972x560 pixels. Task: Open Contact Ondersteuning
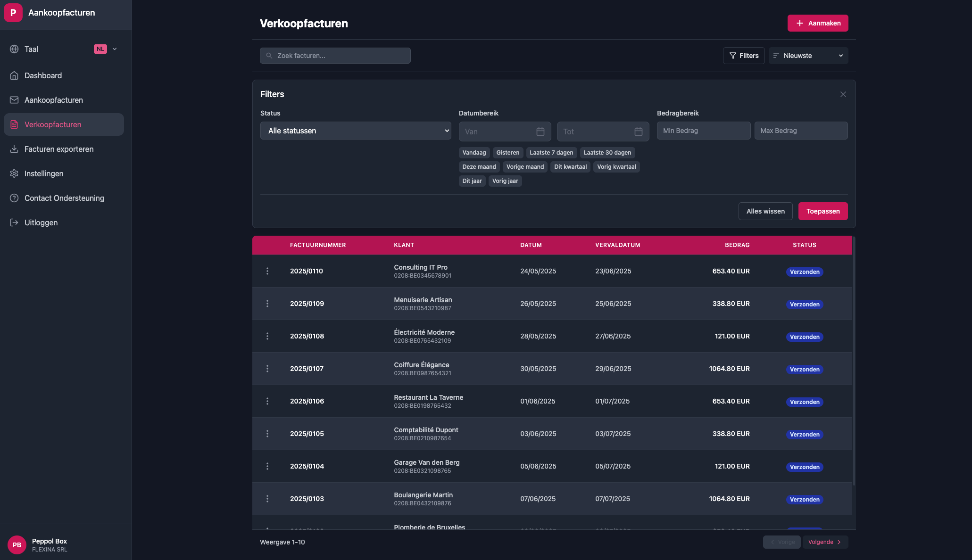[x=64, y=198]
